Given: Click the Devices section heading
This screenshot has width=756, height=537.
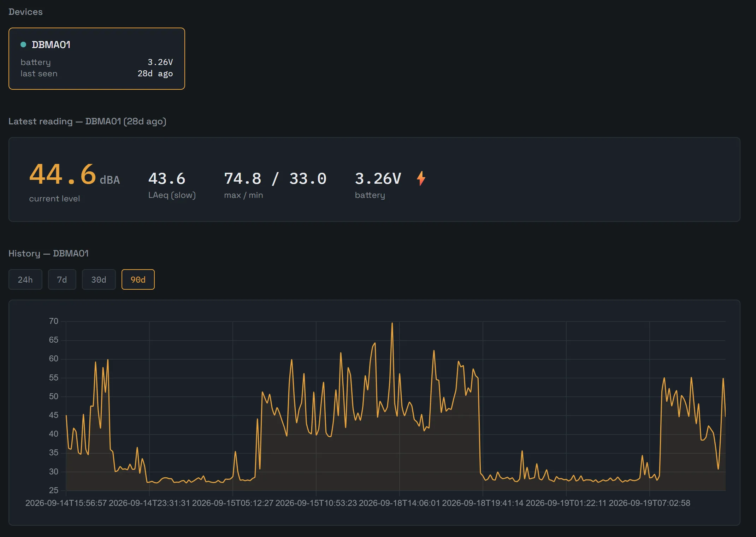Looking at the screenshot, I should pyautogui.click(x=25, y=12).
